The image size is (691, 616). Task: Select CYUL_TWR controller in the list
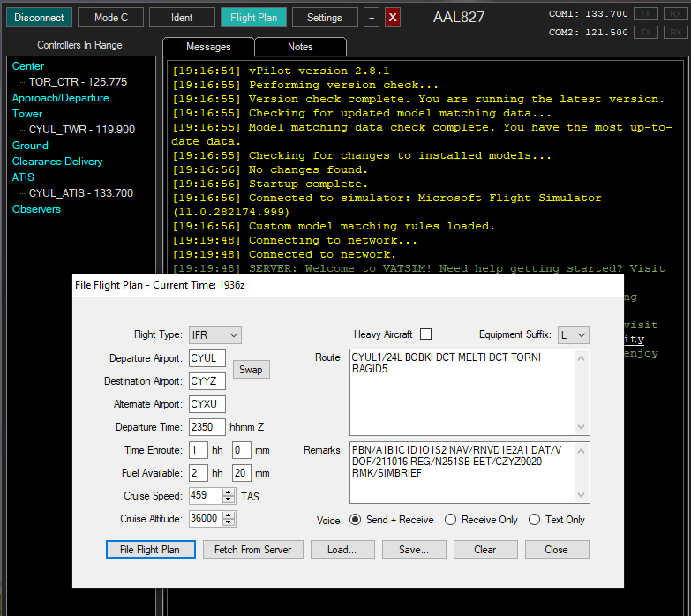pyautogui.click(x=81, y=130)
